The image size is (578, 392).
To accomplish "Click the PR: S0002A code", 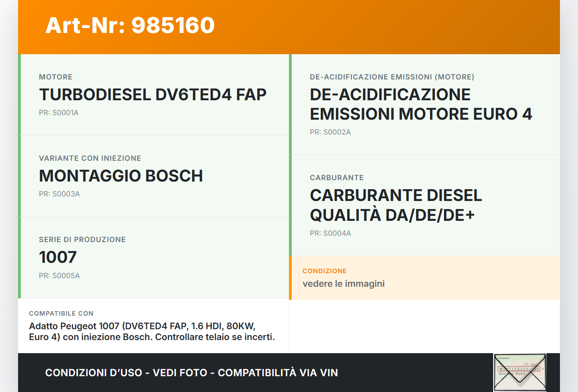I will coord(330,132).
